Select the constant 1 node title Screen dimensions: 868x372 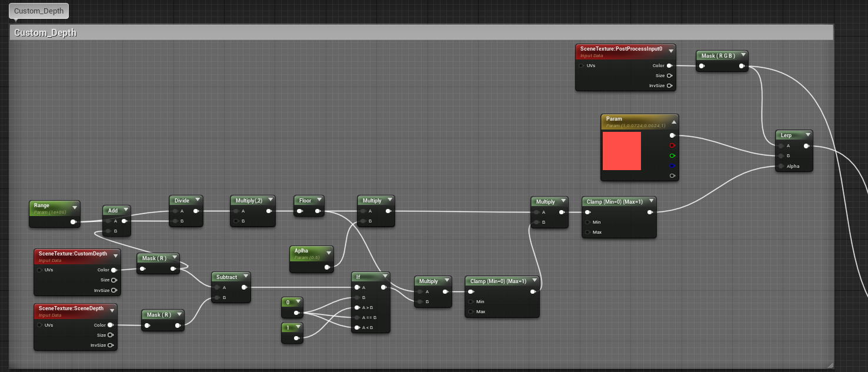pos(288,327)
